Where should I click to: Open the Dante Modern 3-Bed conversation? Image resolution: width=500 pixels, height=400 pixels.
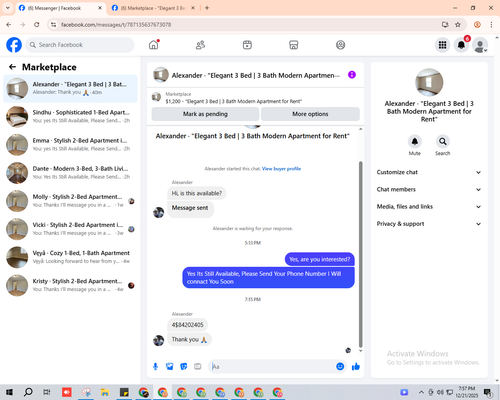[70, 173]
